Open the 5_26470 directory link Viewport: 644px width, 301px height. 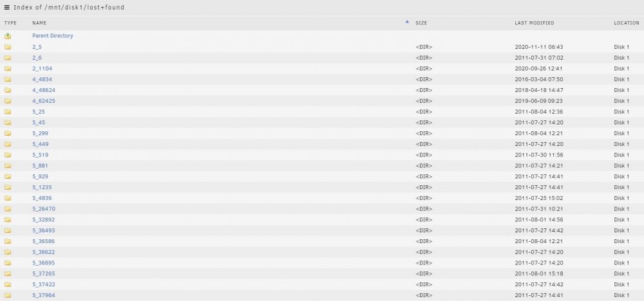pos(44,209)
